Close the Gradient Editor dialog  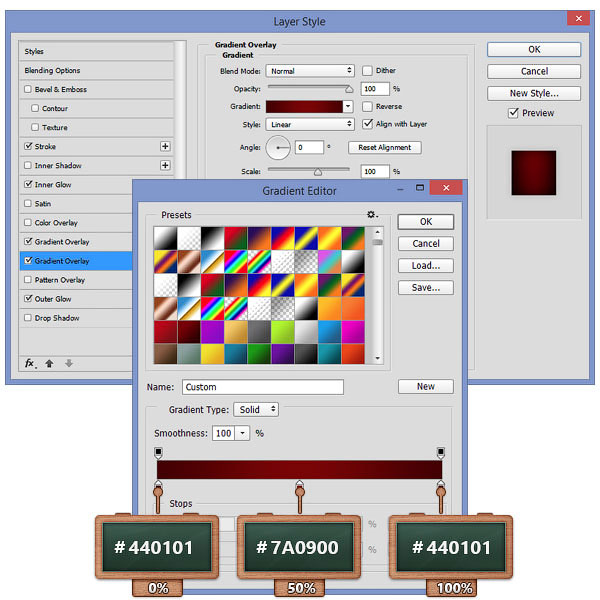[446, 188]
